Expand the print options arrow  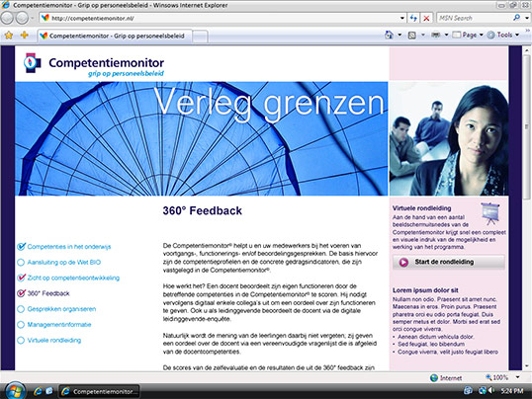coord(446,35)
